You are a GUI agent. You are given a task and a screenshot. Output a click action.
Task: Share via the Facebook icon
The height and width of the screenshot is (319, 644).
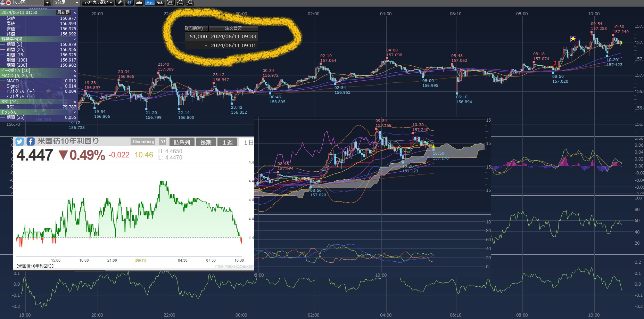pyautogui.click(x=31, y=141)
